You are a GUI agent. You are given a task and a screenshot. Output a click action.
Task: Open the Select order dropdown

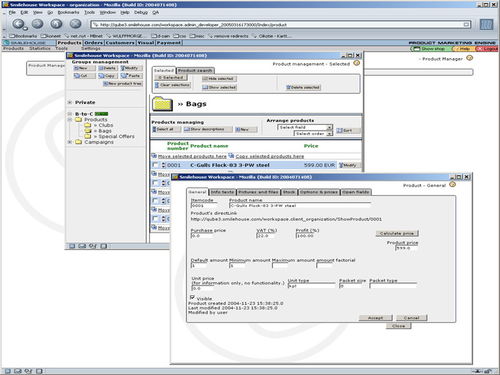[x=313, y=133]
